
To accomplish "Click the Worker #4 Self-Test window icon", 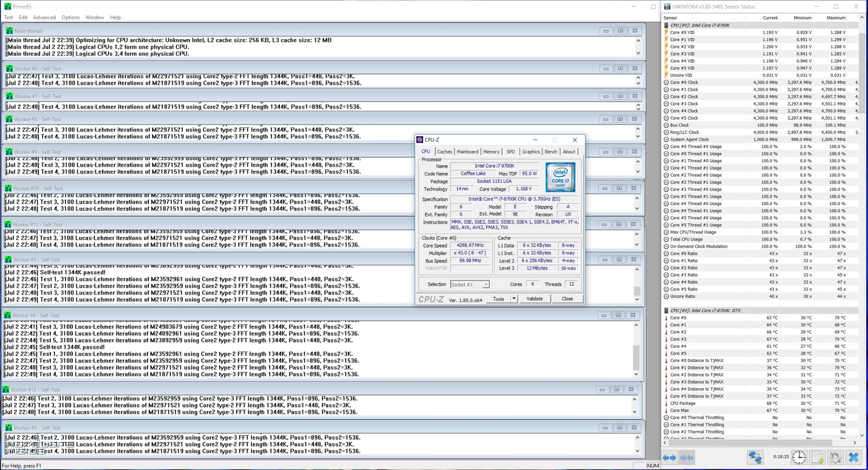I will pyautogui.click(x=7, y=315).
